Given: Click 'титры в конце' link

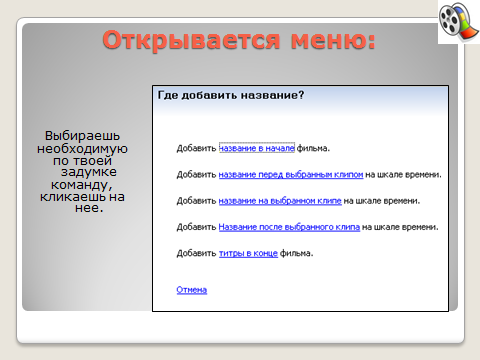Looking at the screenshot, I should pos(248,253).
